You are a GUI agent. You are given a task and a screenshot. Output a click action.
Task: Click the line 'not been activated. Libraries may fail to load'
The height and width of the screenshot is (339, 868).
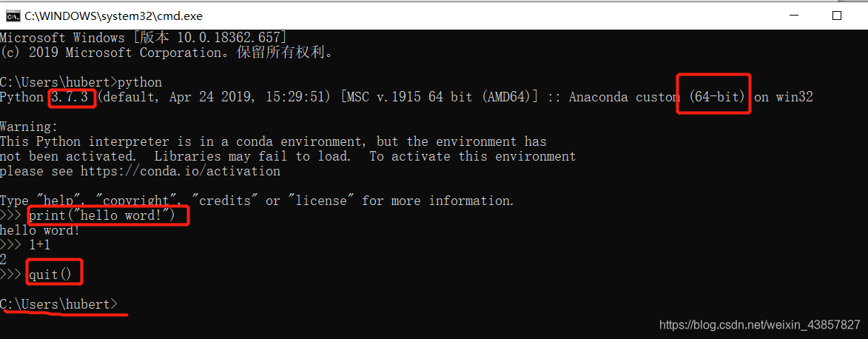(288, 157)
